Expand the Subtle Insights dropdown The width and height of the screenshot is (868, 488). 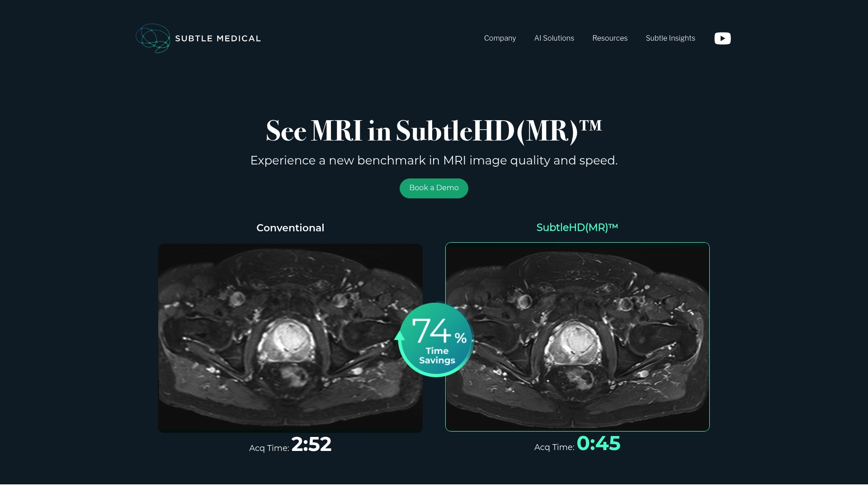(x=670, y=38)
